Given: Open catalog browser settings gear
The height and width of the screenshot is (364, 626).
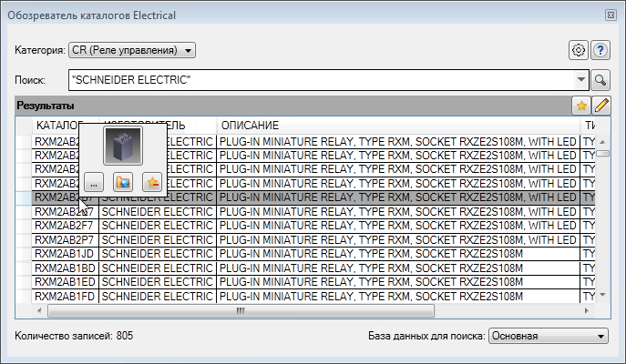Looking at the screenshot, I should click(578, 50).
